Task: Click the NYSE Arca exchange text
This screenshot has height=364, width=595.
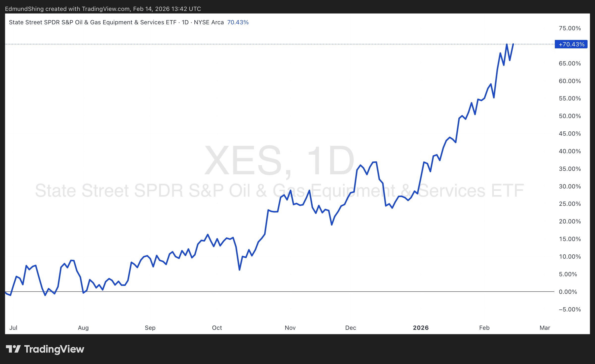Action: coord(209,22)
